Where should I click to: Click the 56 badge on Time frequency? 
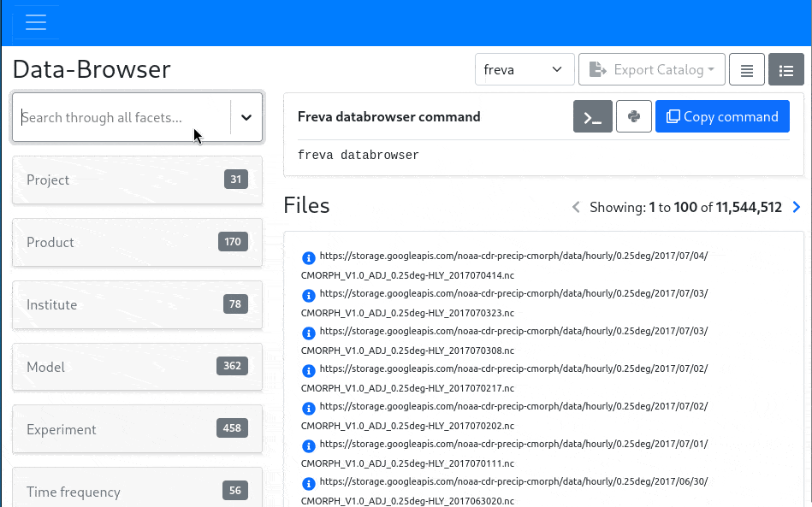235,491
